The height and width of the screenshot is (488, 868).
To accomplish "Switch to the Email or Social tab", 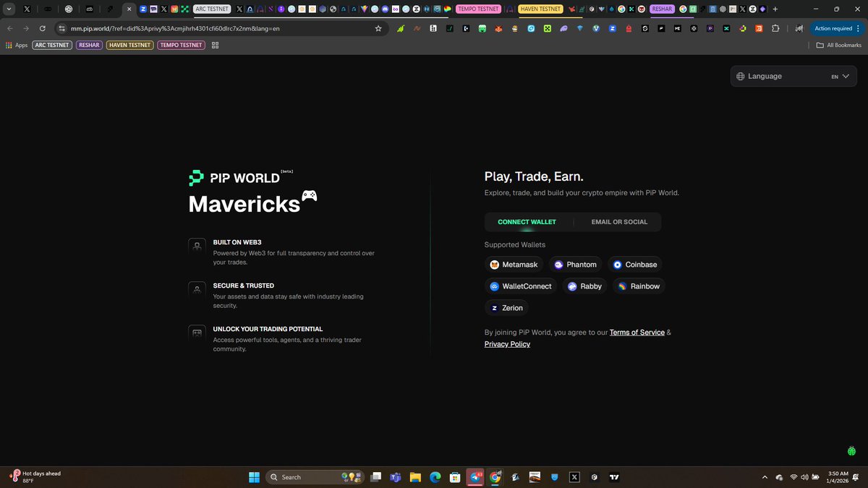I will coord(619,222).
